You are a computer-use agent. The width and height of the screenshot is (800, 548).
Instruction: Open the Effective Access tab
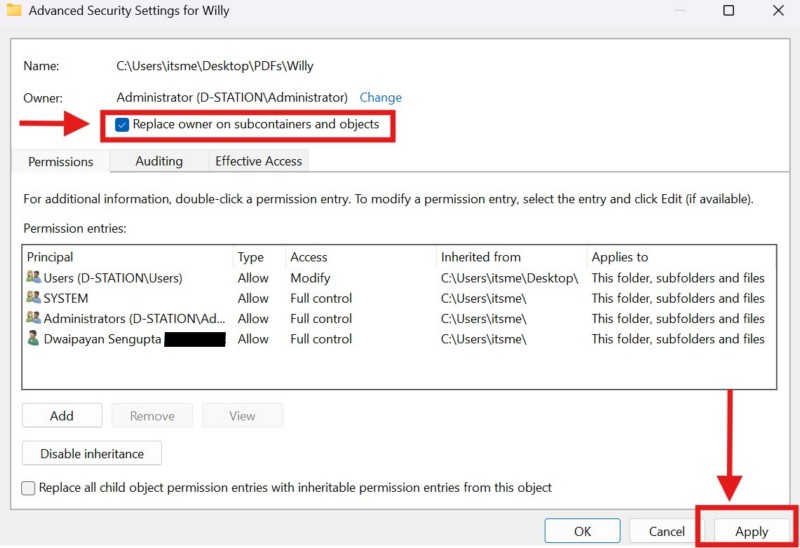[258, 161]
